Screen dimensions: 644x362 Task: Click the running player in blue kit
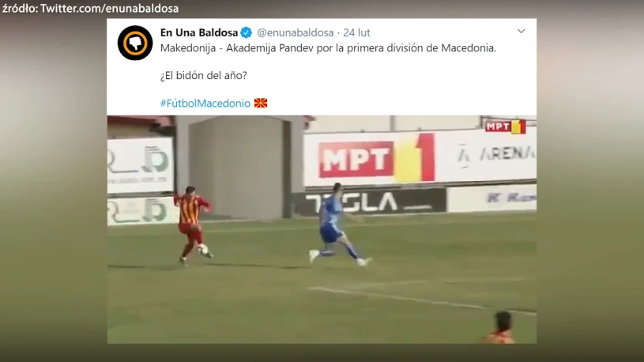pyautogui.click(x=337, y=224)
